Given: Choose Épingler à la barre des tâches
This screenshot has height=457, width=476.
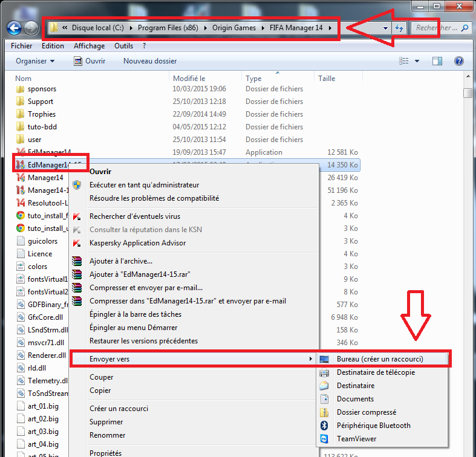Looking at the screenshot, I should click(x=135, y=314).
